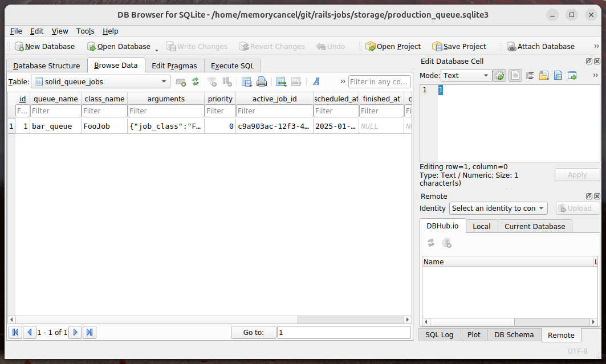This screenshot has width=606, height=364.
Task: Click the Filter in any column field
Action: [x=379, y=82]
